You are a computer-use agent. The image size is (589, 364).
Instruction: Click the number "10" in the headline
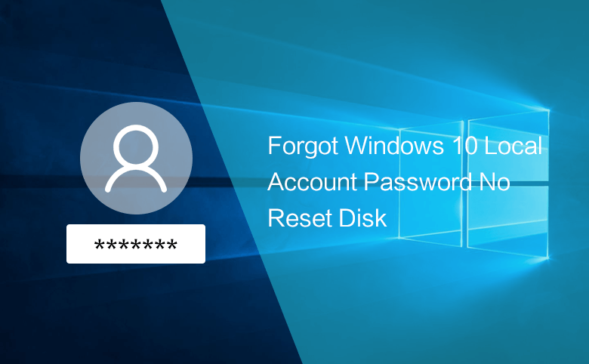click(x=464, y=146)
